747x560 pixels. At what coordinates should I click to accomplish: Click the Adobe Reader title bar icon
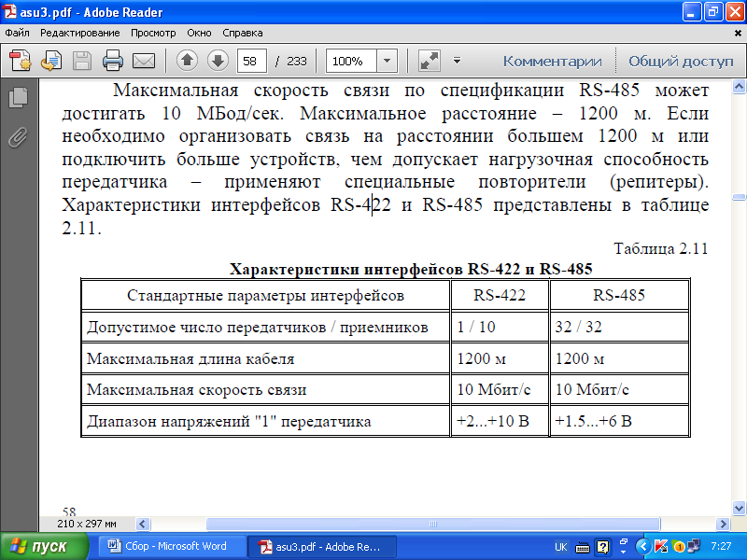(9, 12)
